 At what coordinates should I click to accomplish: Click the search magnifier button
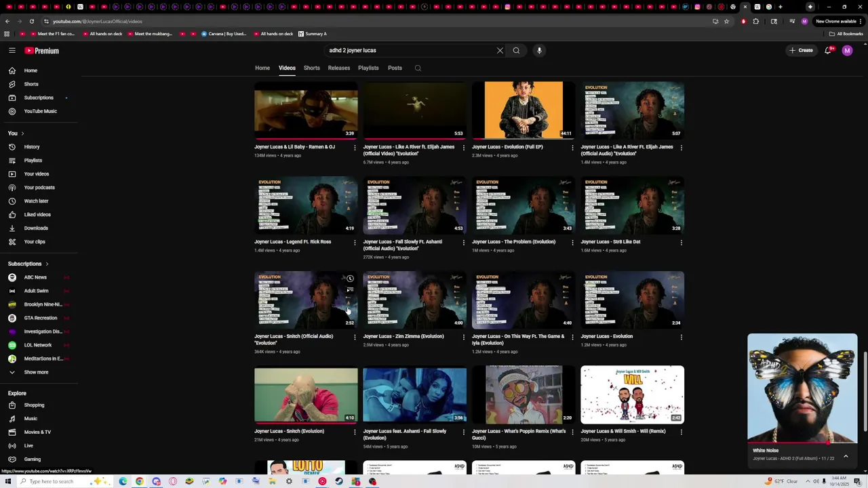(516, 50)
